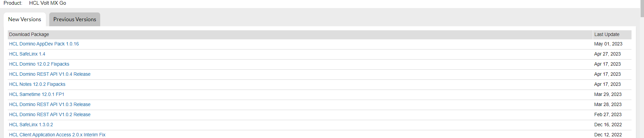Click the Dec 16, 2022 date cell
The image size is (644, 138).
pos(608,125)
